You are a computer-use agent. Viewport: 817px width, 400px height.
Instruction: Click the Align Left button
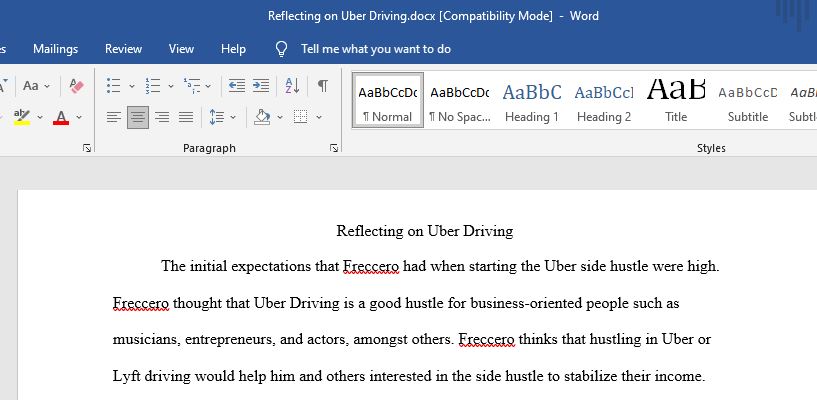(114, 117)
